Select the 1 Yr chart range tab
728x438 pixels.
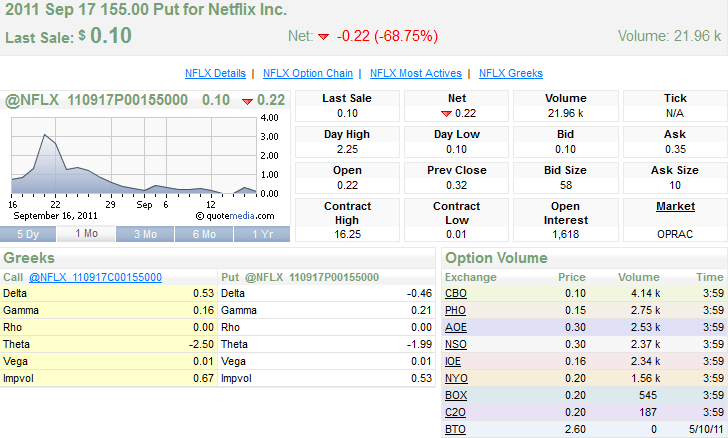click(262, 234)
